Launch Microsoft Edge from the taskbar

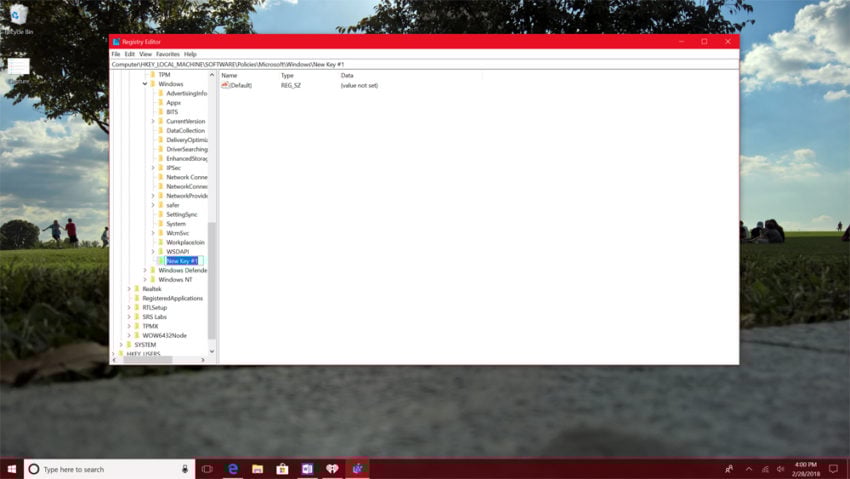[233, 469]
